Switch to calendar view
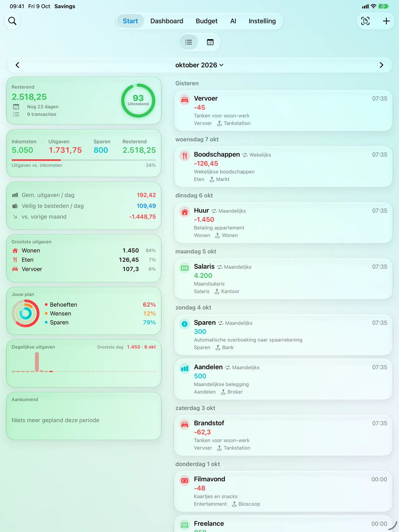 (210, 42)
